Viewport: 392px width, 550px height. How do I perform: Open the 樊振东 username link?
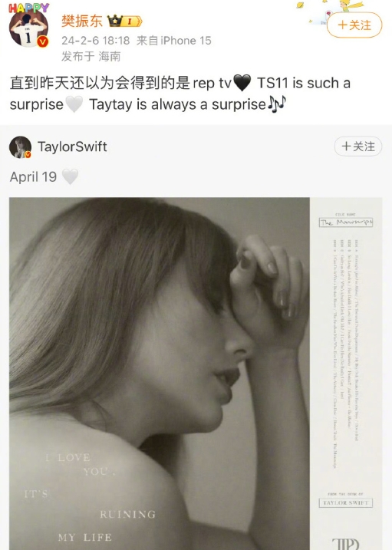81,21
